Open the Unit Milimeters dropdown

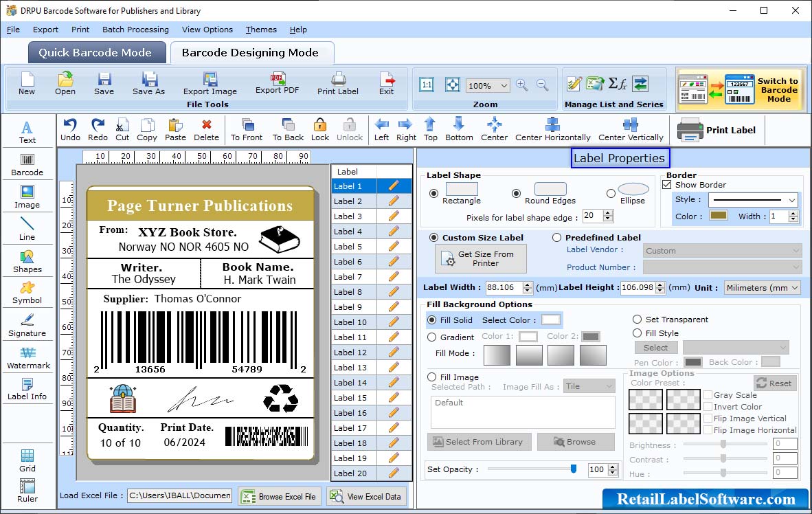coord(761,287)
